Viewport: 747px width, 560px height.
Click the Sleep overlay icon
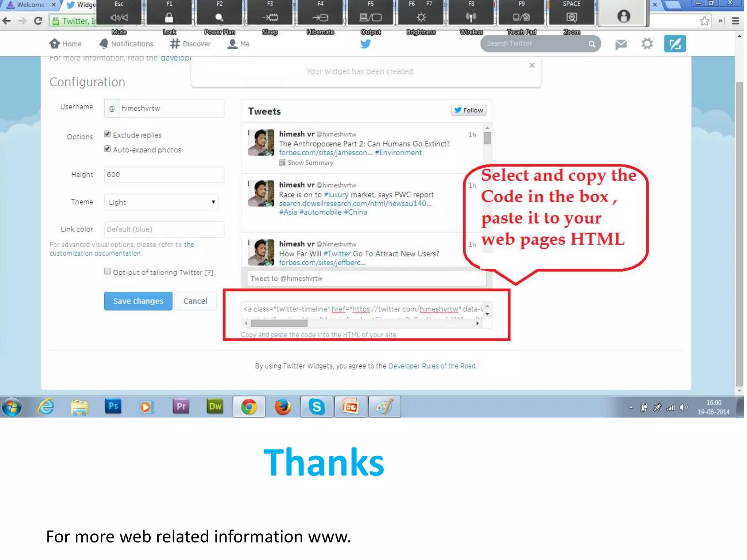(x=270, y=17)
